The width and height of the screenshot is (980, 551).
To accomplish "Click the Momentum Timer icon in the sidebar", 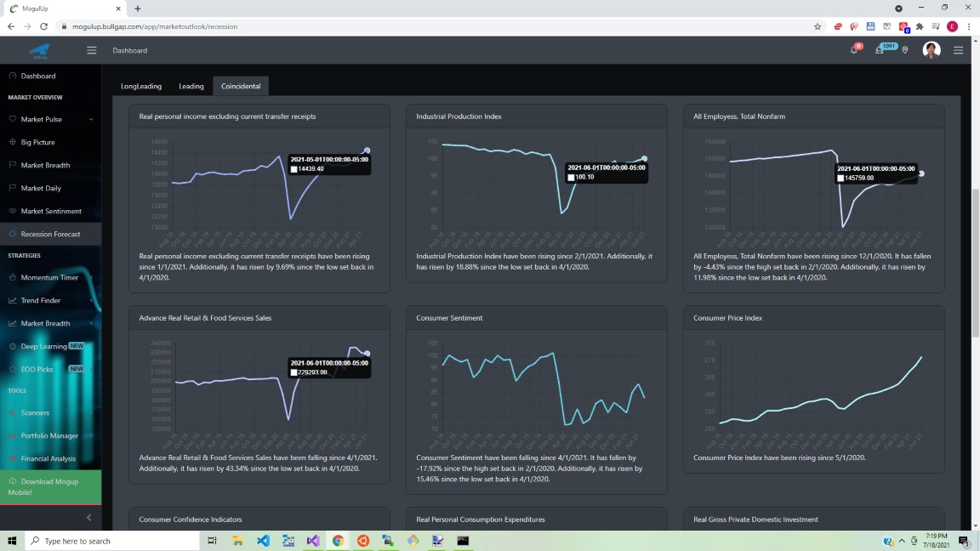I will [x=13, y=276].
